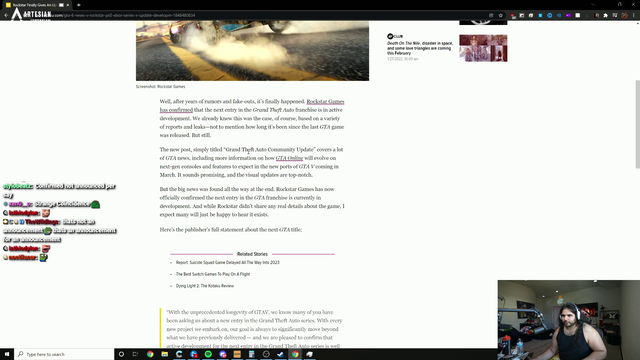Open Spotify from the taskbar

[x=208, y=354]
